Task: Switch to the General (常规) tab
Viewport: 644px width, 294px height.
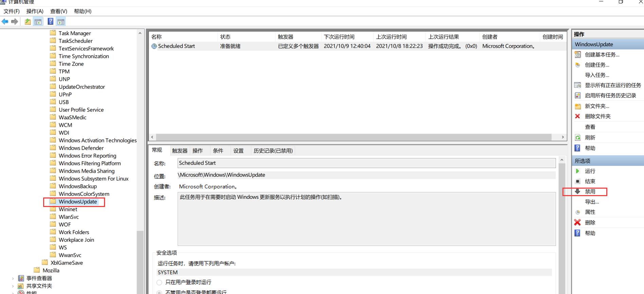Action: click(x=157, y=150)
